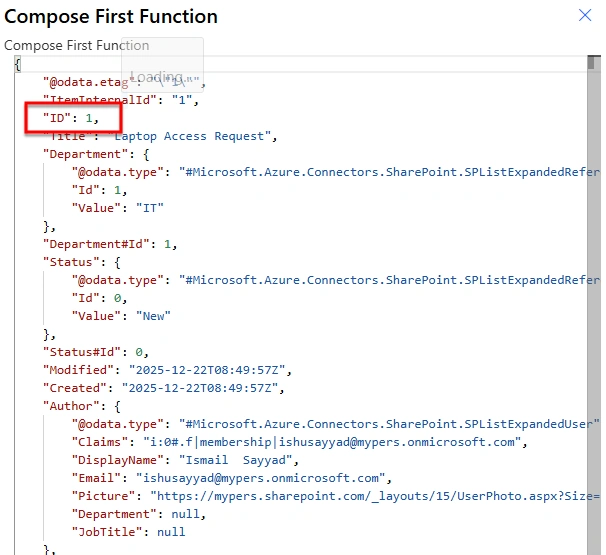Click the Loading tooltip box
This screenshot has width=606, height=555.
pyautogui.click(x=162, y=65)
